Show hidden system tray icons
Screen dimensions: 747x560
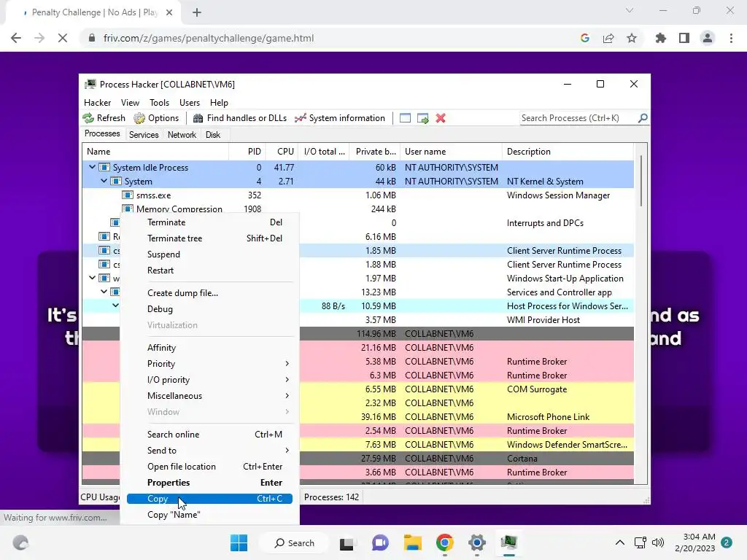pyautogui.click(x=620, y=542)
